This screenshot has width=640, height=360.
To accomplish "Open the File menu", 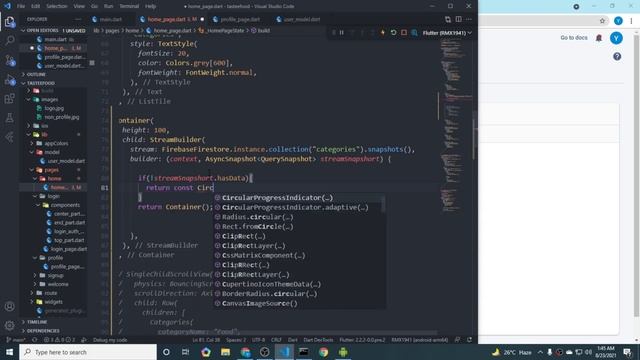I will pyautogui.click(x=21, y=6).
